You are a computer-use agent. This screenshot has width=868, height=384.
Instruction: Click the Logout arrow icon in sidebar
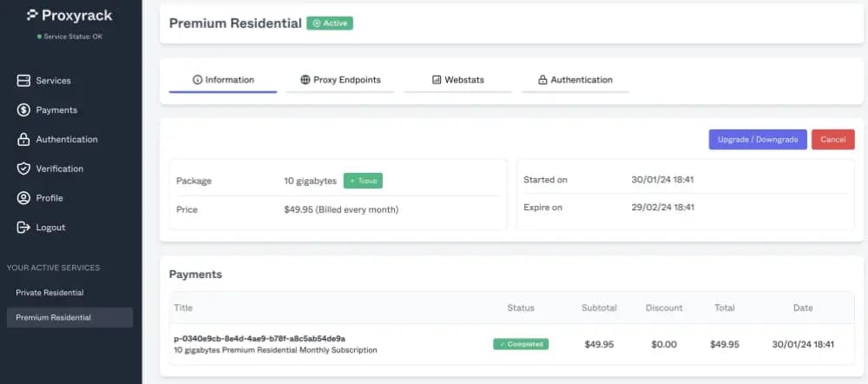point(23,228)
